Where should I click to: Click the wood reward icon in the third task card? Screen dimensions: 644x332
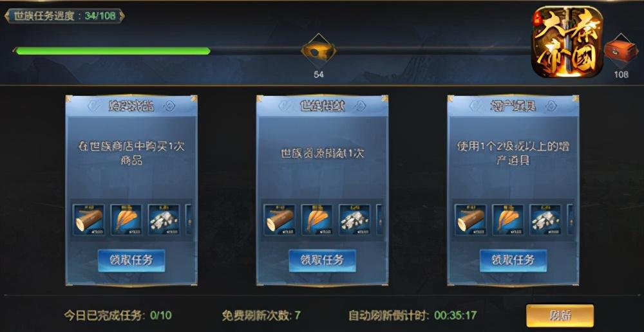pos(470,220)
